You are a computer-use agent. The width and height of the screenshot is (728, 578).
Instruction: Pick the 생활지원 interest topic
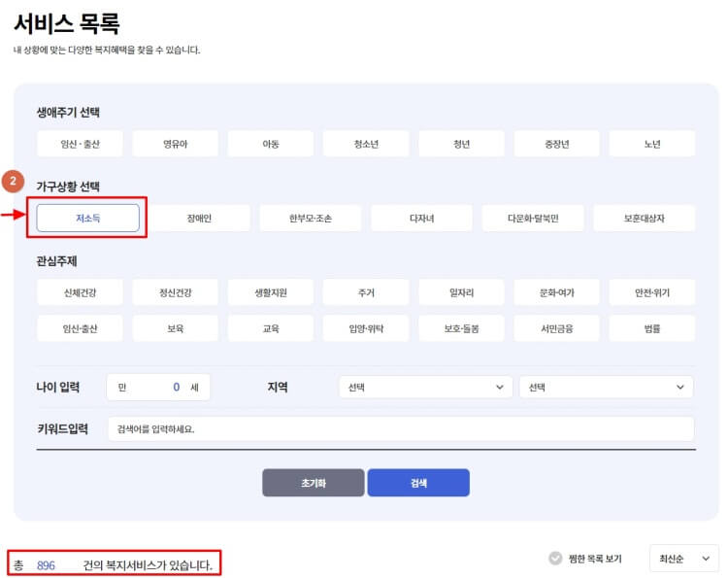coord(271,292)
